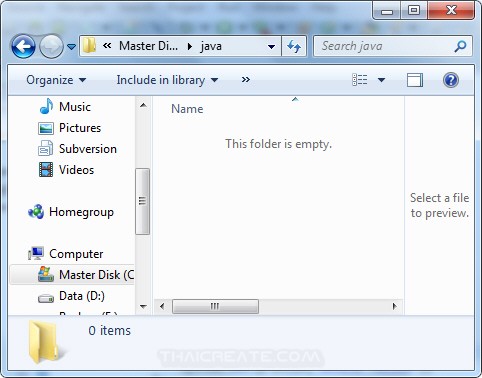Open the Organize menu
The width and height of the screenshot is (482, 378).
56,80
